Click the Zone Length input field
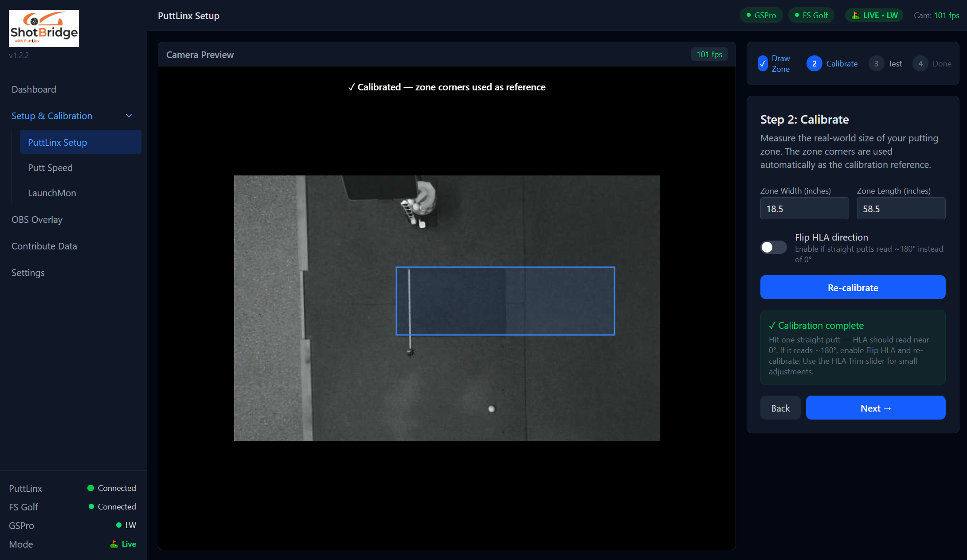This screenshot has width=967, height=560. [901, 209]
